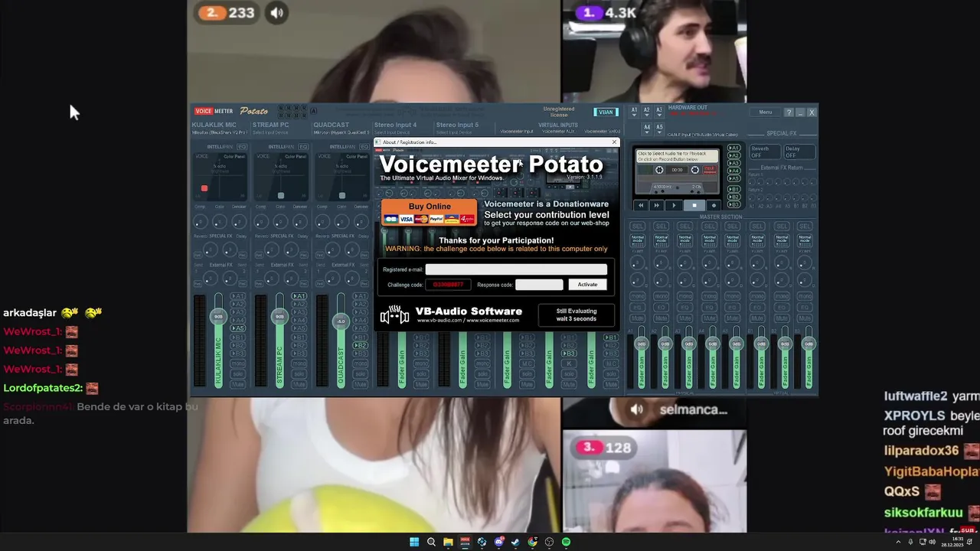The image size is (980, 551).
Task: Click the cassette record button
Action: [714, 205]
